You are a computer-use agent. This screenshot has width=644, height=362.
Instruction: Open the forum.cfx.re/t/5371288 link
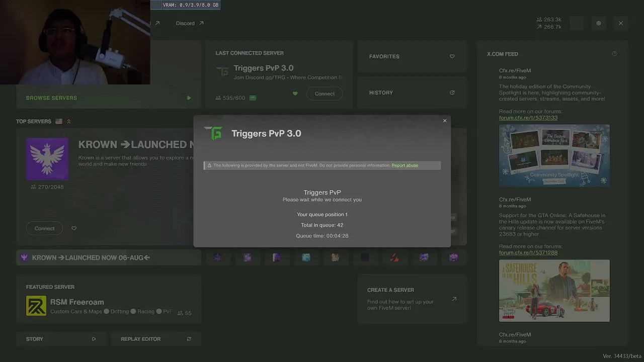click(x=528, y=252)
